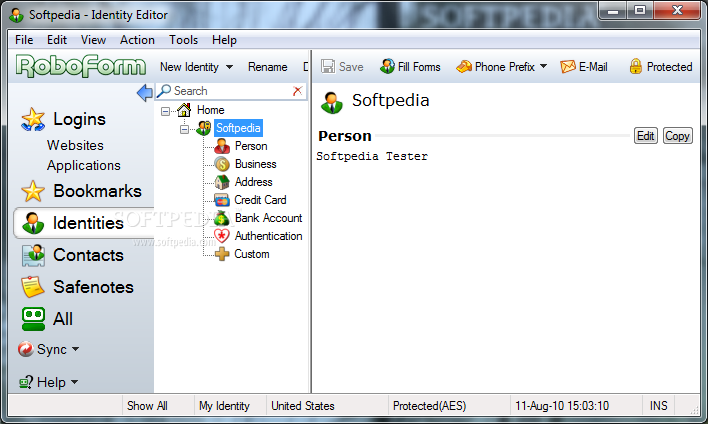Click the Authentication asterisk icon
This screenshot has height=424, width=708.
coord(222,236)
